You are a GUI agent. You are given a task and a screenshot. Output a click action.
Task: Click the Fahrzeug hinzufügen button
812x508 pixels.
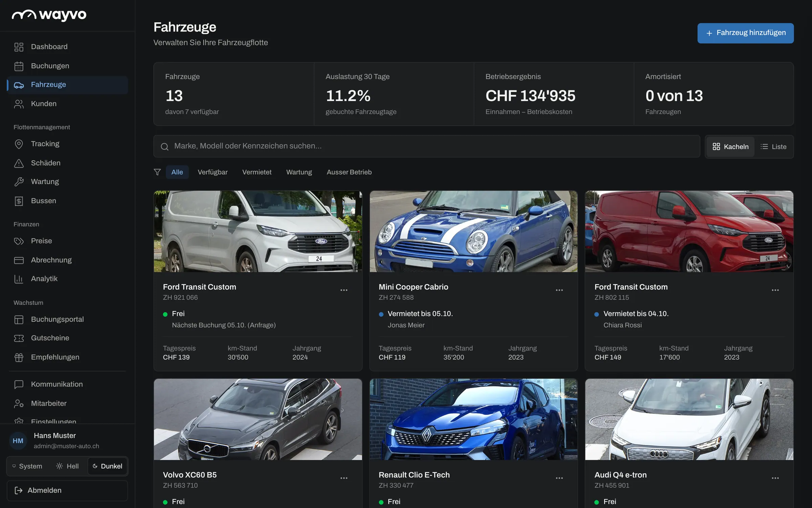coord(746,33)
